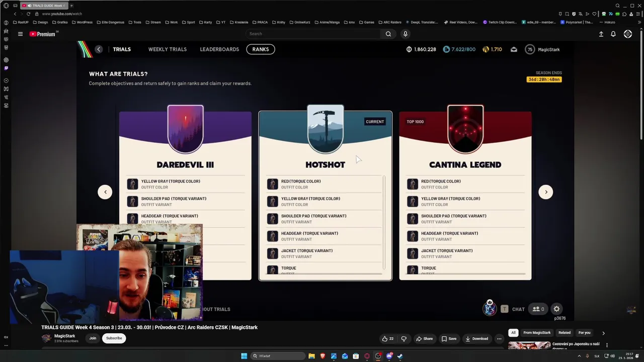The height and width of the screenshot is (362, 644).
Task: Click the HOTSHOT rank badge emblem
Action: [326, 129]
